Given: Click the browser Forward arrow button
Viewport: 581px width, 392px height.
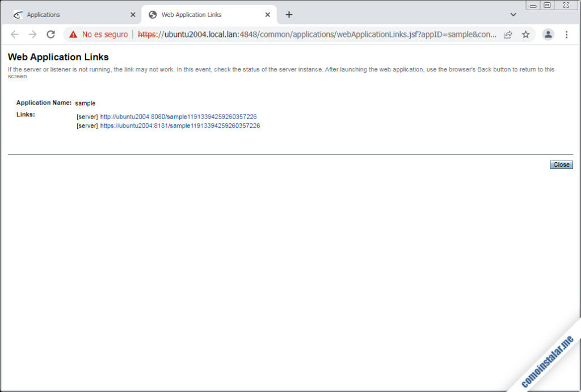Looking at the screenshot, I should 32,35.
